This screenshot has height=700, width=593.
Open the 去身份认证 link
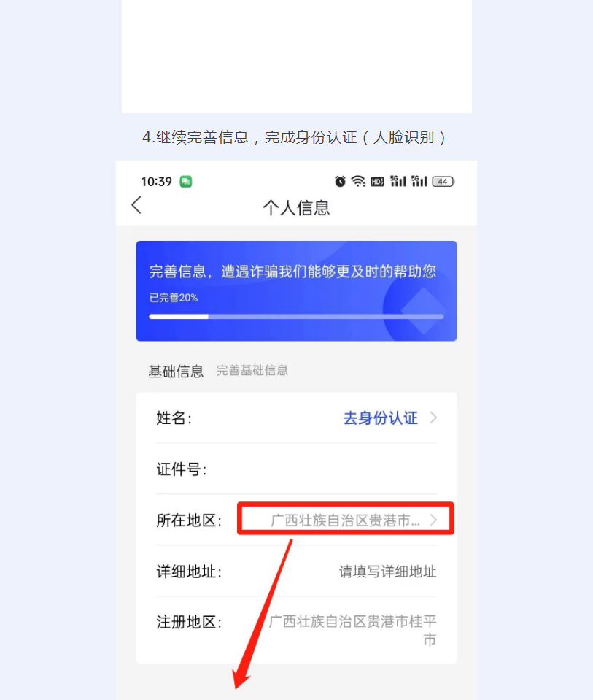point(380,418)
